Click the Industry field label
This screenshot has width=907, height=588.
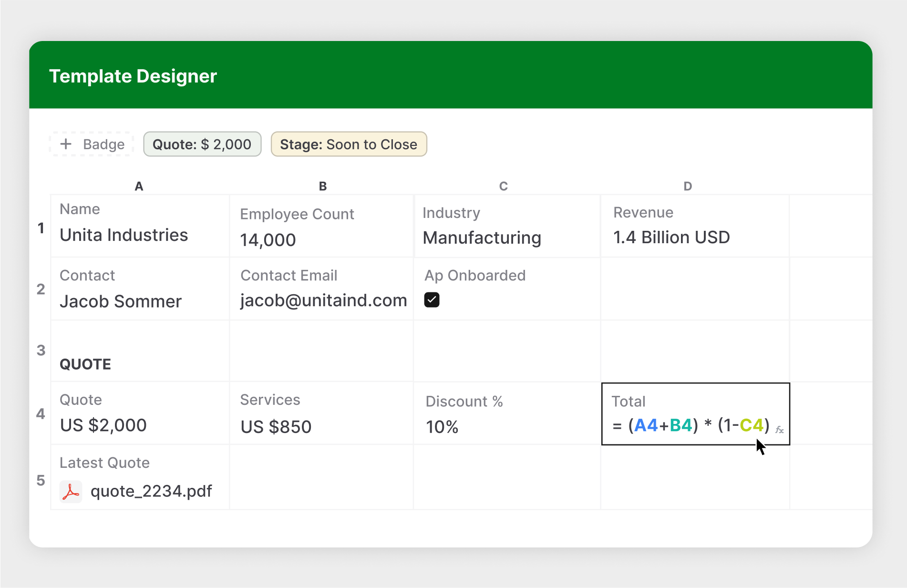(452, 213)
